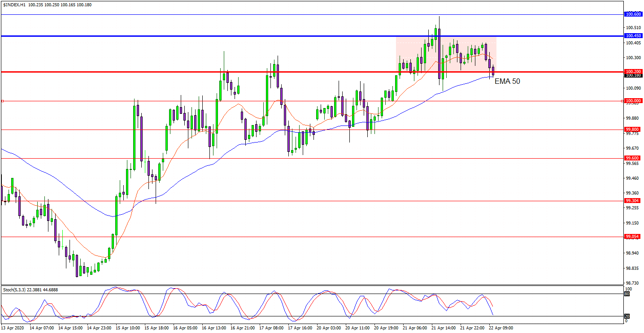Viewport: 644px width, 333px height.
Task: Click the 17 Apr 08:00 time label
Action: coord(272,328)
